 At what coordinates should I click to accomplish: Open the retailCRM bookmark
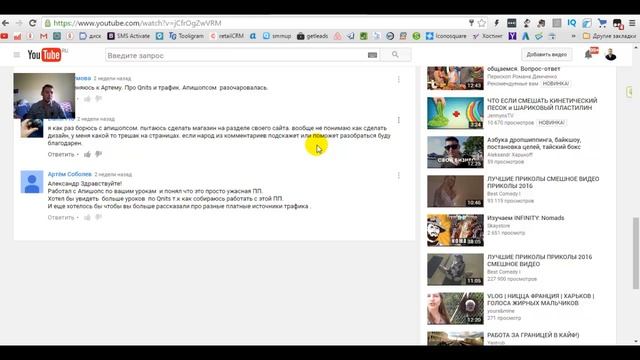coord(227,36)
